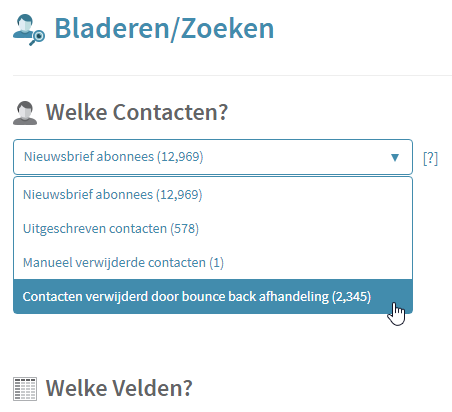Click the Welke Contacten? heading text

point(137,112)
